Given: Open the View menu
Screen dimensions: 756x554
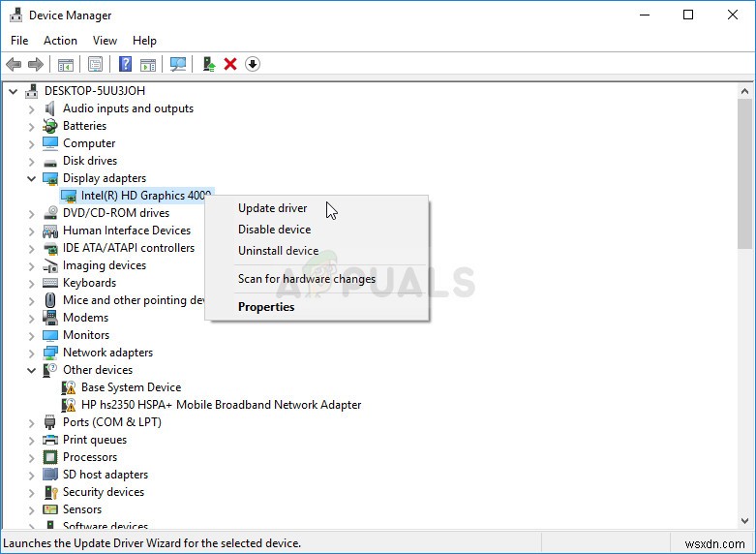Looking at the screenshot, I should [x=105, y=41].
